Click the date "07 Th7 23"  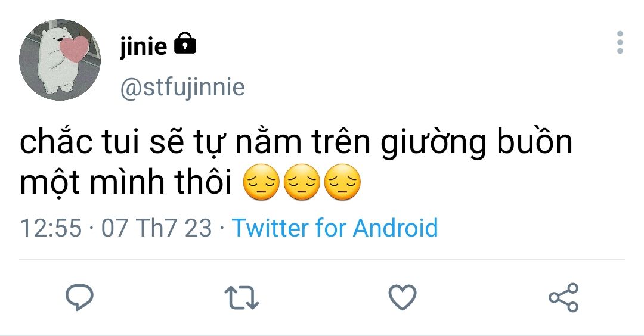pos(157,228)
